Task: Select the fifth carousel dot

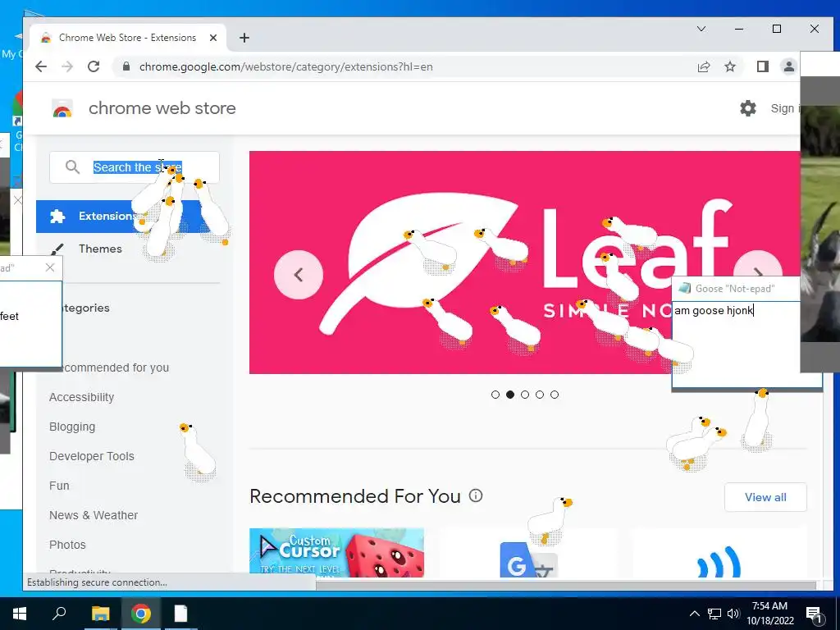Action: pos(555,395)
